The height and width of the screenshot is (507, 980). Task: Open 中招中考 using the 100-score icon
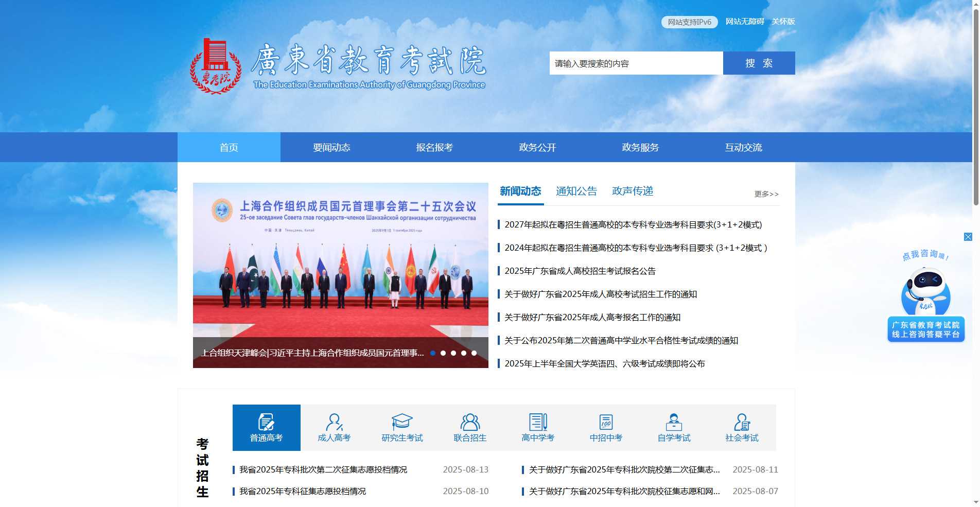pos(605,422)
